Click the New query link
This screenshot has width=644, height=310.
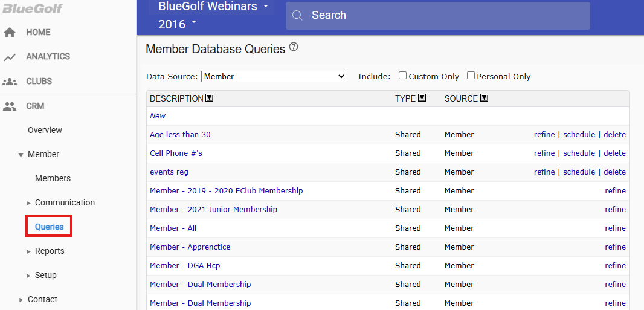point(158,116)
